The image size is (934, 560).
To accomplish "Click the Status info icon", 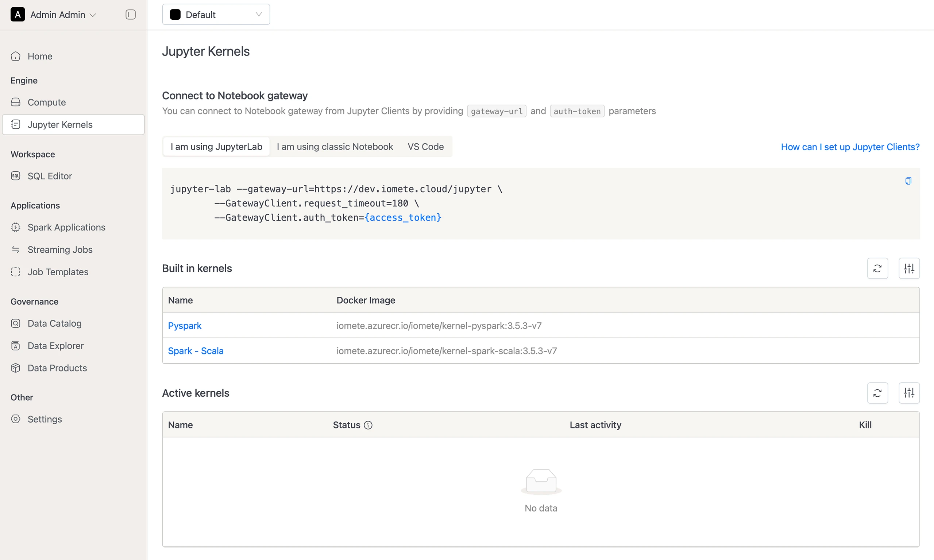I will pyautogui.click(x=368, y=425).
